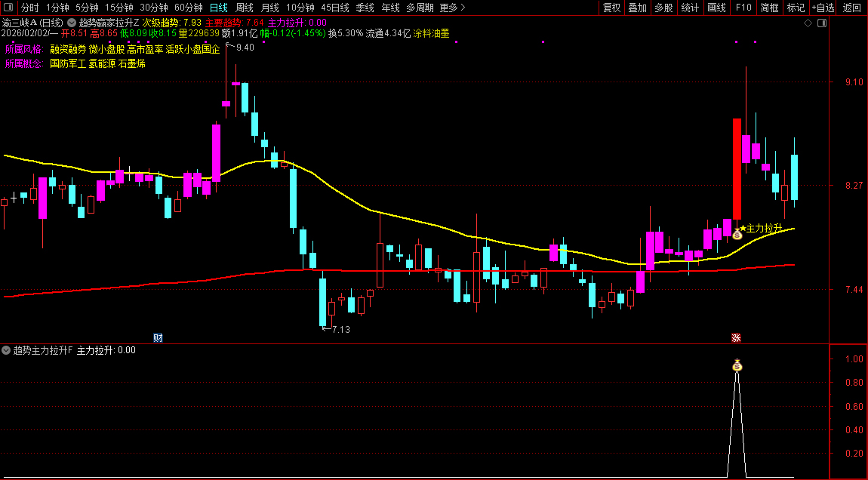Click the 微小盘股 style tag
868x480 pixels.
tap(107, 49)
